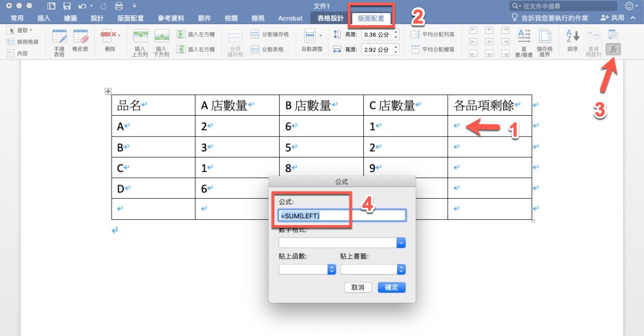Screen dimensions: 644x336
Task: Click Insert Column Right (插入右方欄)
Action: (x=195, y=49)
